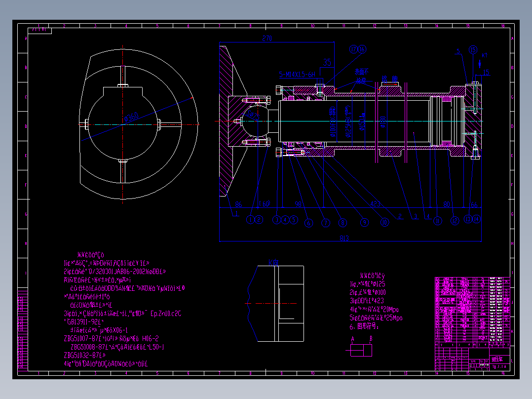The height and width of the screenshot is (399, 532).
Task: Select the 66 length dimension
Action: pyautogui.click(x=474, y=204)
